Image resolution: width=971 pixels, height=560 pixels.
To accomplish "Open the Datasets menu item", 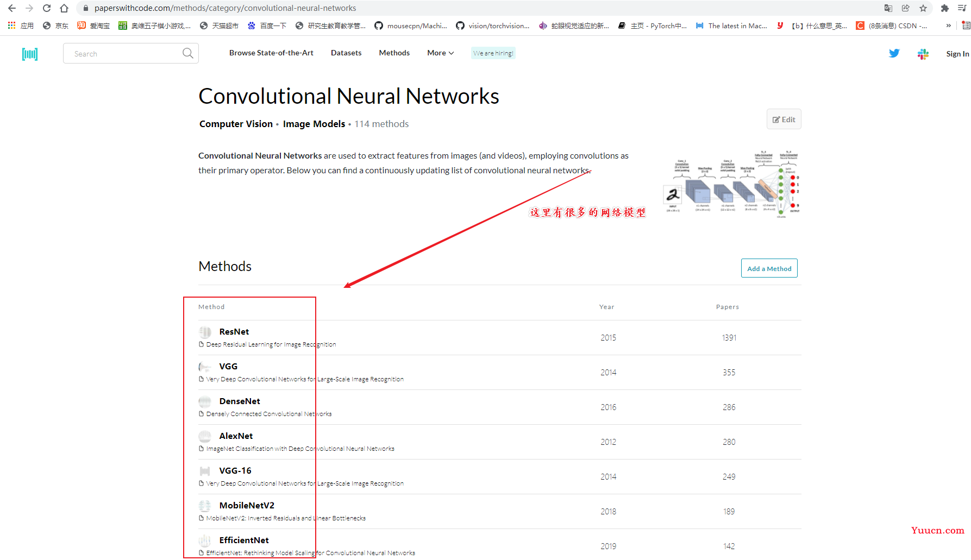I will coord(346,53).
